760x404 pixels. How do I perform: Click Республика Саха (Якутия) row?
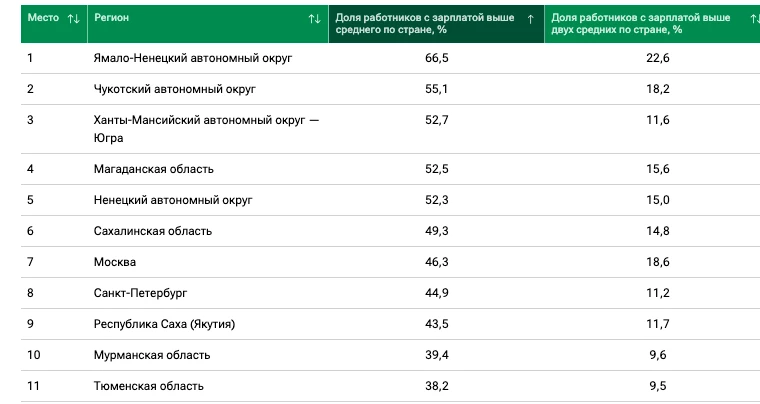pyautogui.click(x=390, y=324)
